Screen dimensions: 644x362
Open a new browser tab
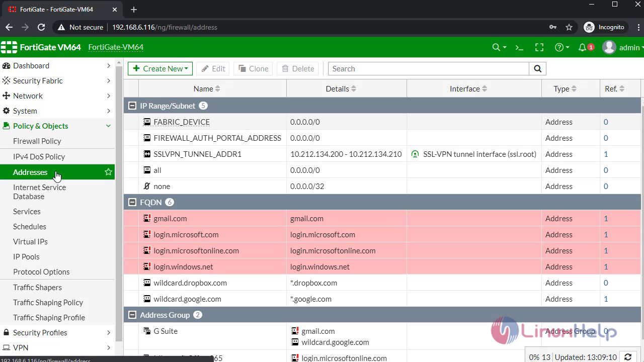(134, 10)
